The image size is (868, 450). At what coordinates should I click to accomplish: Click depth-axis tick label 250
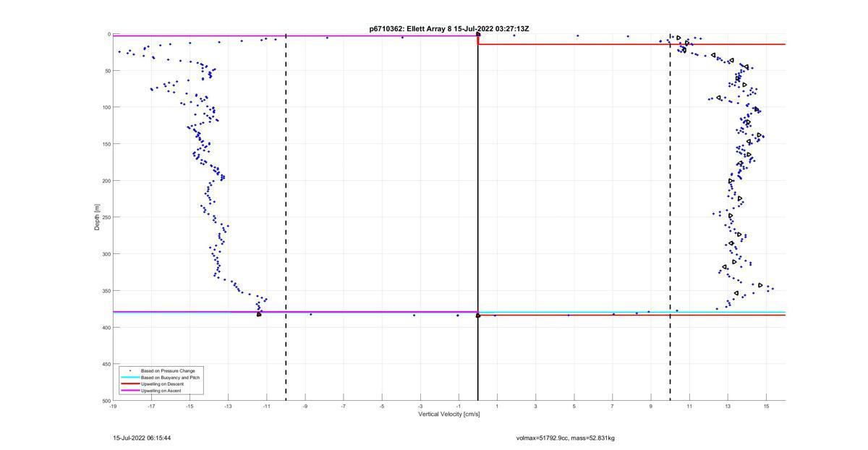(x=106, y=217)
